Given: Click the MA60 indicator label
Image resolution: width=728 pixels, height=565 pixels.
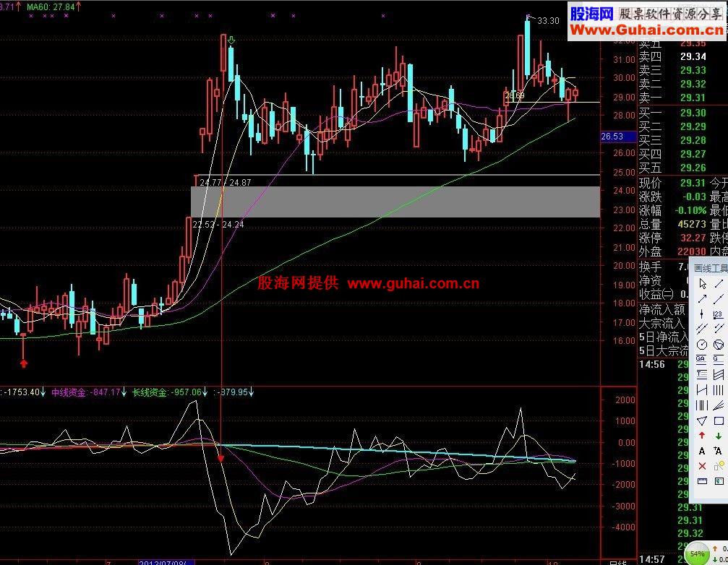Looking at the screenshot, I should click(x=51, y=7).
